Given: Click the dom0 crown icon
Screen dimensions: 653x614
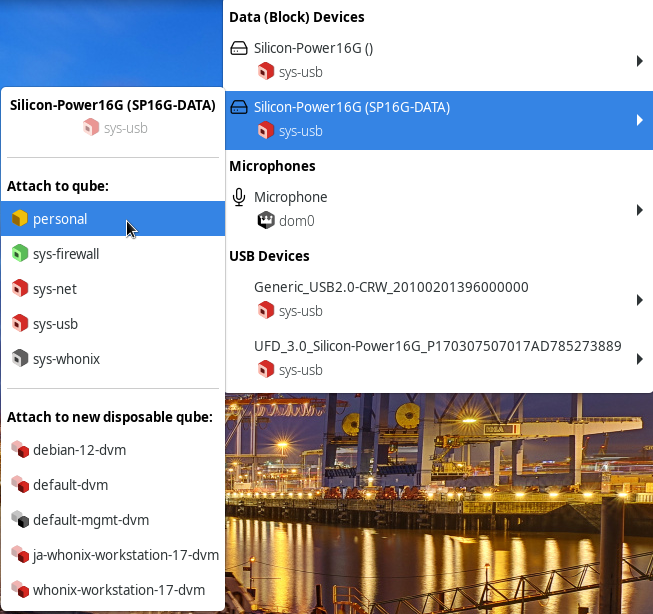Looking at the screenshot, I should 266,220.
